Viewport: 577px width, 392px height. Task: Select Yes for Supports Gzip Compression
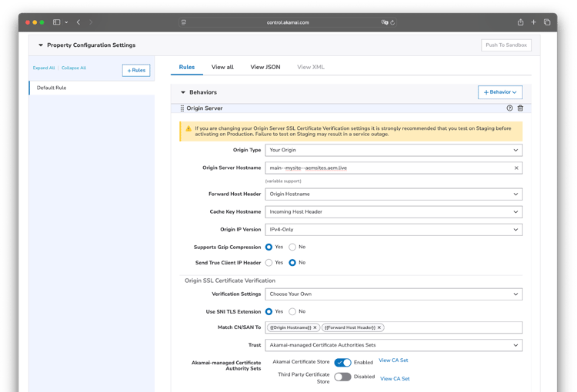(x=268, y=247)
